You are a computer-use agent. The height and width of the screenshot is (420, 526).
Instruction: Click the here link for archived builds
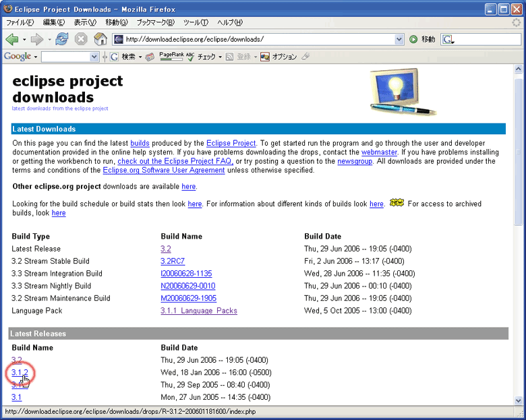59,213
